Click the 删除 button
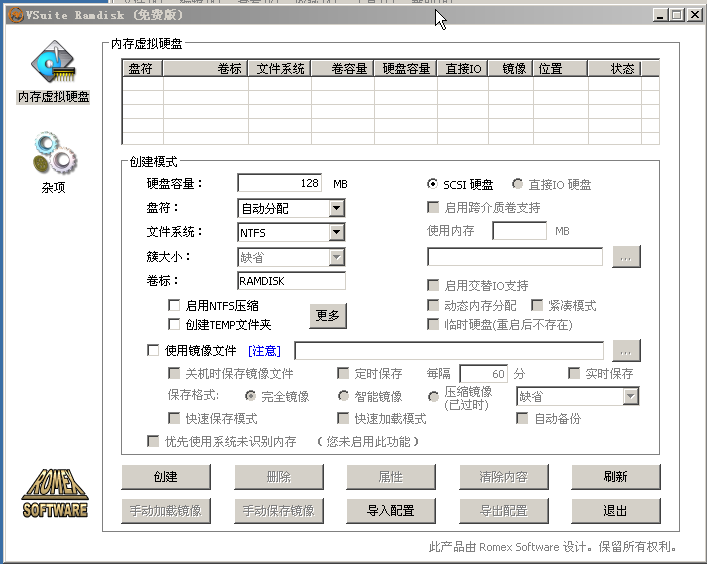The width and height of the screenshot is (707, 564). (x=279, y=477)
